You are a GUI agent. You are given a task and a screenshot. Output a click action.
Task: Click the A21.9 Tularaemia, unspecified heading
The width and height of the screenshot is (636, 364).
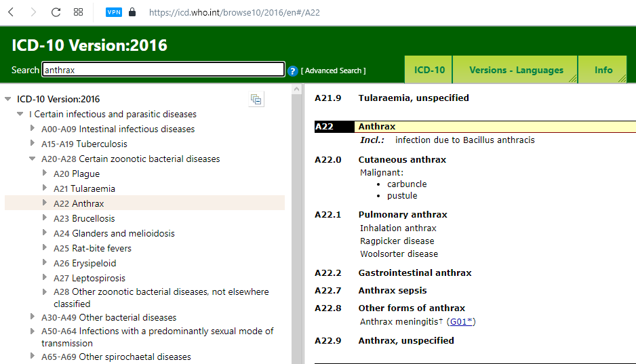tap(414, 98)
